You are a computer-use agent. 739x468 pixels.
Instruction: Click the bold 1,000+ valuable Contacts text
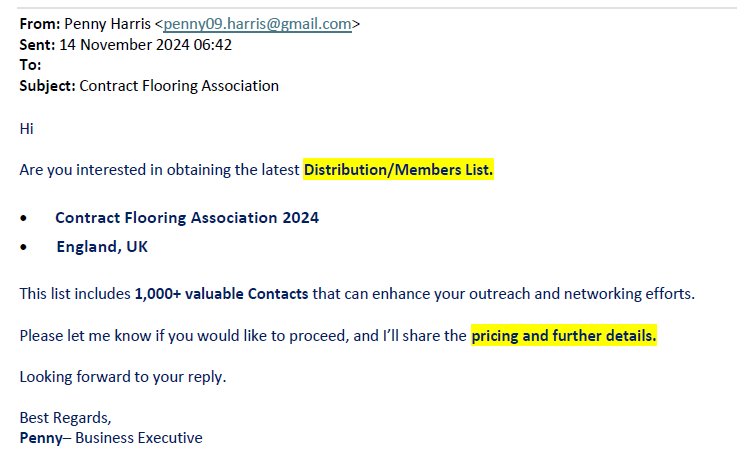tap(222, 294)
